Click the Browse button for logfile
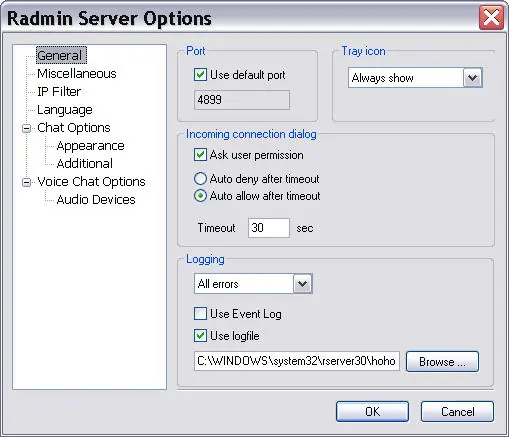The width and height of the screenshot is (509, 437). click(x=442, y=361)
